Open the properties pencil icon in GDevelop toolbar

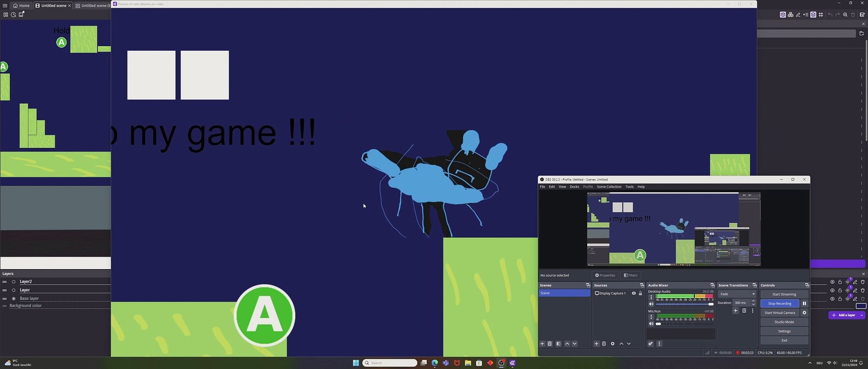pyautogui.click(x=798, y=15)
